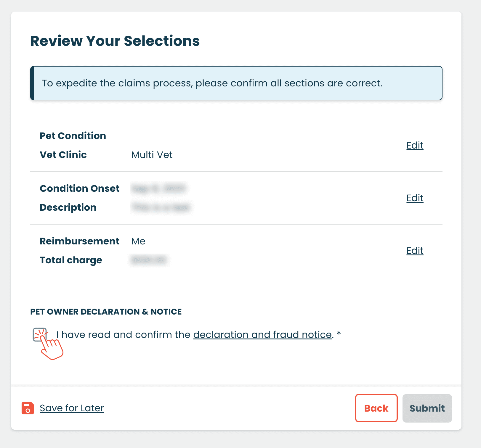Check the declaration and fraud notice checkbox
This screenshot has width=481, height=448.
[x=39, y=335]
